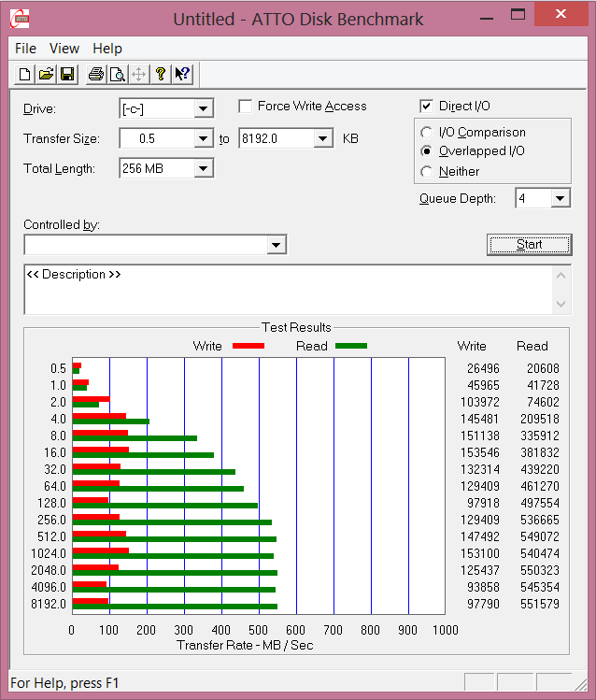This screenshot has width=596, height=700.
Task: Open a benchmark file via folder icon
Action: click(46, 75)
